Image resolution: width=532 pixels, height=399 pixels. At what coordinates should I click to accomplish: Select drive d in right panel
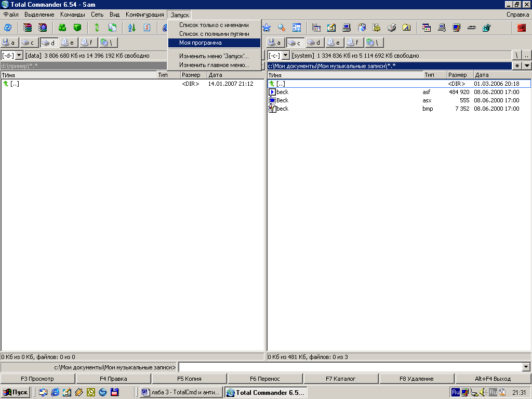click(314, 43)
